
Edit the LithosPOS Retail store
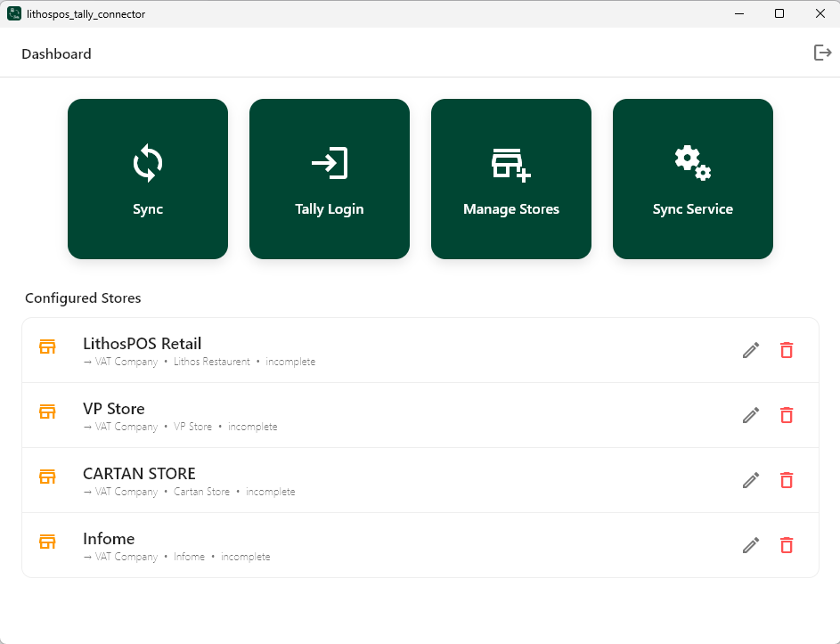(x=751, y=350)
